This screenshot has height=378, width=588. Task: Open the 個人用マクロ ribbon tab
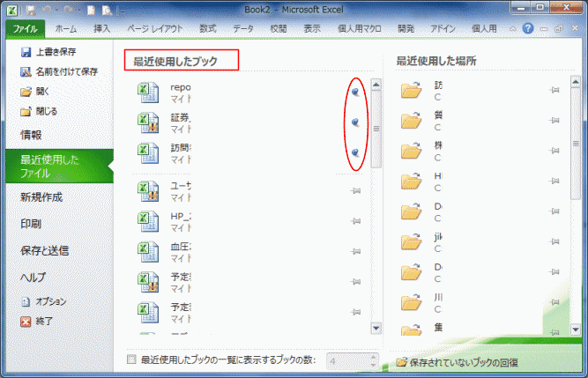point(360,29)
